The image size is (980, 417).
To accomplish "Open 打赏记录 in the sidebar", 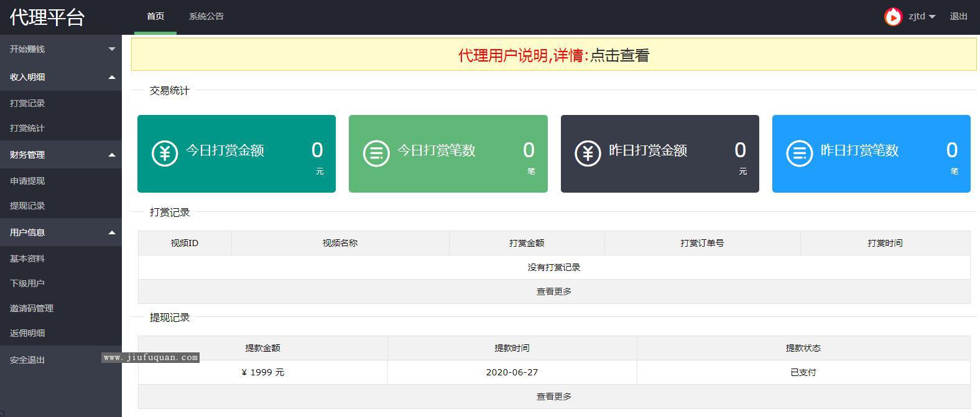I will tap(27, 103).
